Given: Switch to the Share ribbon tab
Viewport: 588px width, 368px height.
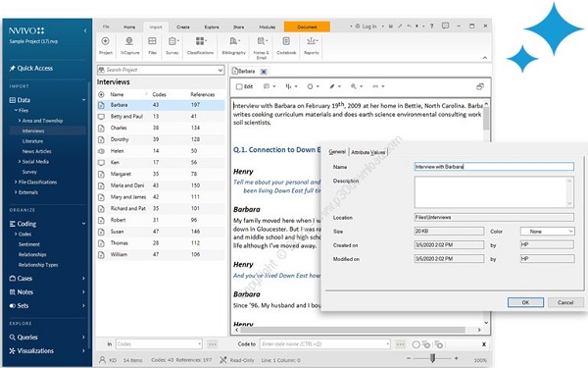Looking at the screenshot, I should [x=238, y=27].
